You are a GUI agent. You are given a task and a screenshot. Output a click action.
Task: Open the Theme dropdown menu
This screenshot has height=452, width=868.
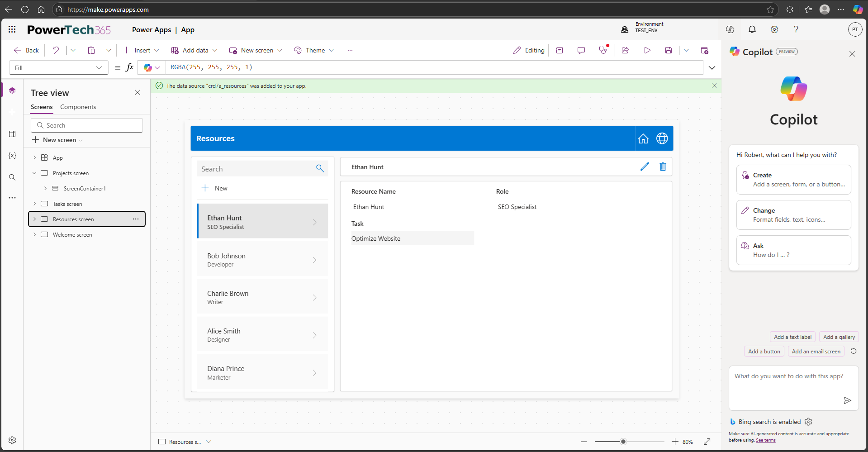(x=314, y=50)
